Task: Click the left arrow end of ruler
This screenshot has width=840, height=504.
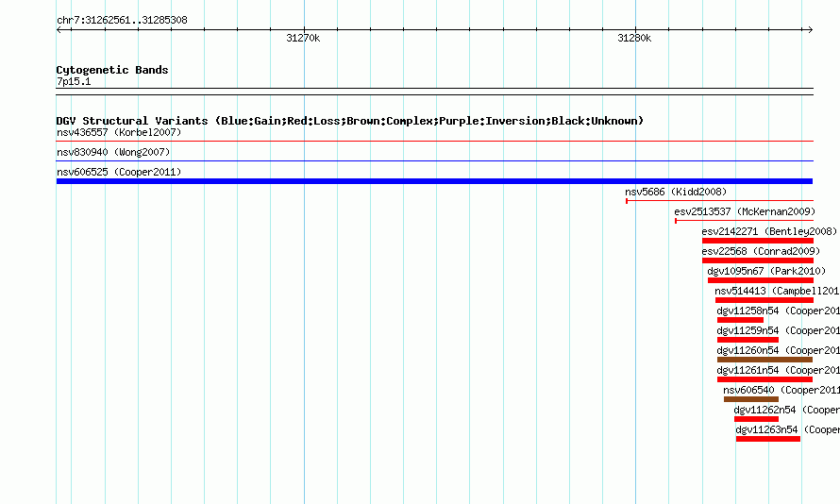Action: (x=59, y=30)
